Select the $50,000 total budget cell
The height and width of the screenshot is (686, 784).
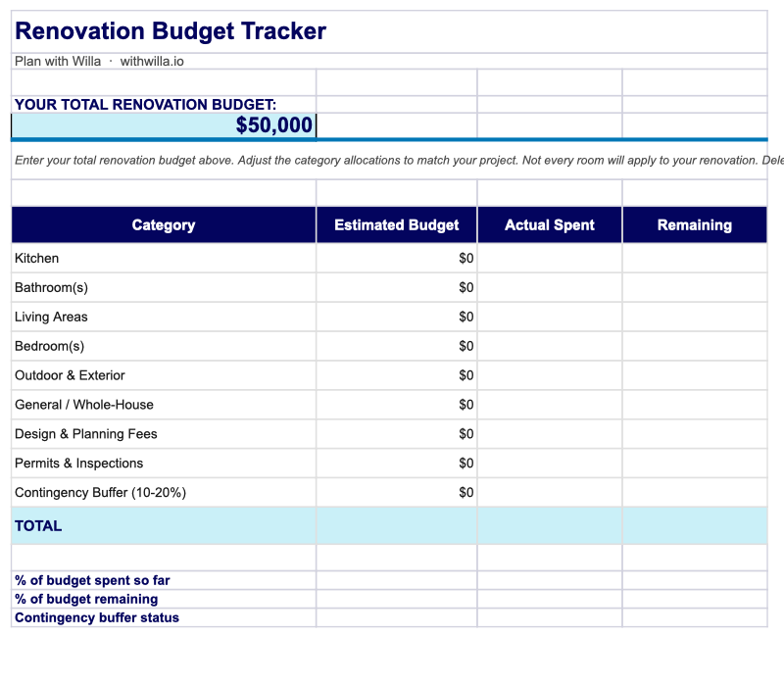pyautogui.click(x=164, y=125)
